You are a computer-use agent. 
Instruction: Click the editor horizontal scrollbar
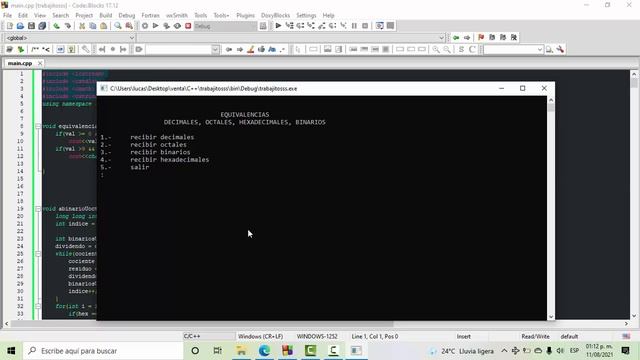coord(316,324)
